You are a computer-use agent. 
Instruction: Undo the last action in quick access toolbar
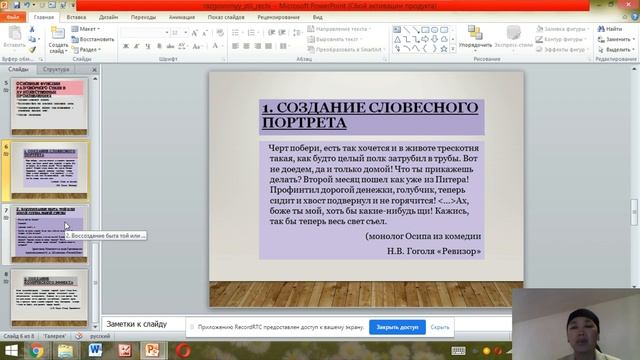pyautogui.click(x=27, y=5)
